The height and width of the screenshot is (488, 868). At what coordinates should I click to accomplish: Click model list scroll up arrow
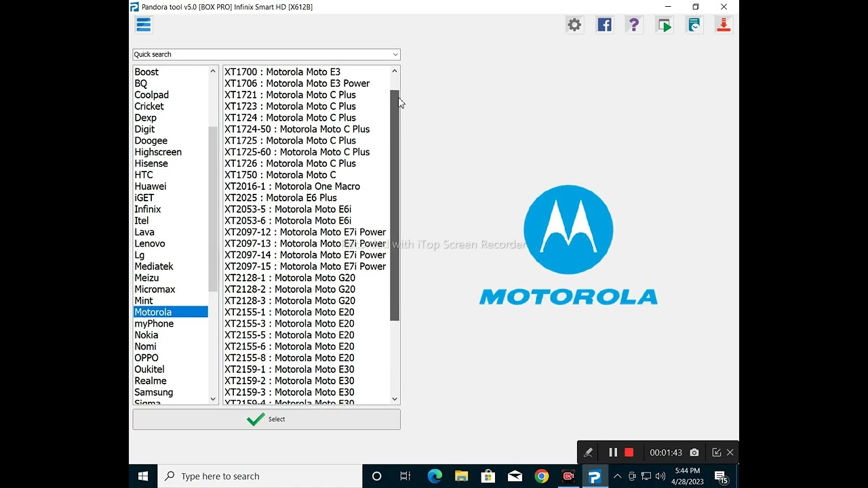[395, 71]
